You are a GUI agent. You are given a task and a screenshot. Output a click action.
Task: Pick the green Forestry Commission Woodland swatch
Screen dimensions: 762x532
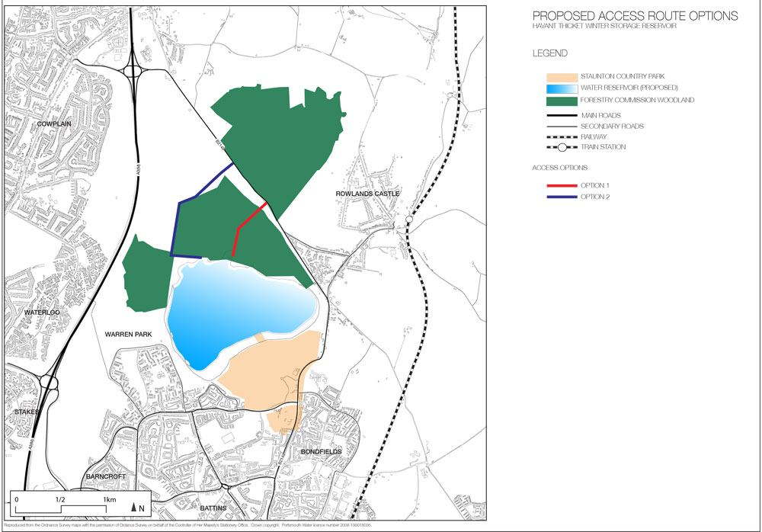tap(562, 101)
